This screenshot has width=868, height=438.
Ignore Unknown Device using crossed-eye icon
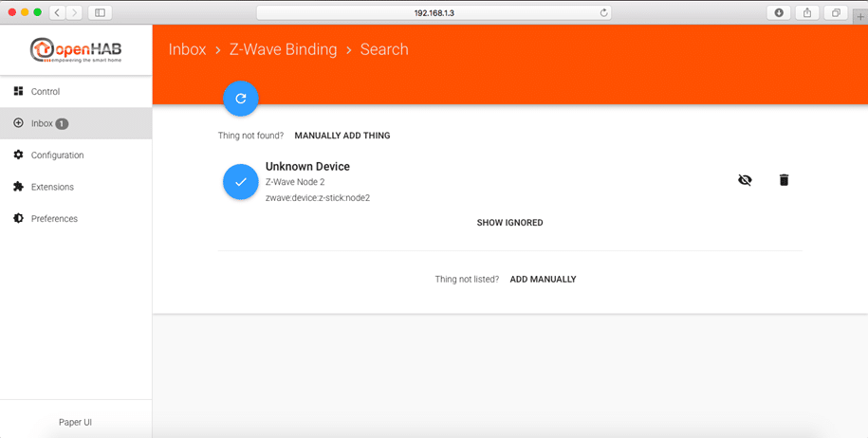click(745, 180)
